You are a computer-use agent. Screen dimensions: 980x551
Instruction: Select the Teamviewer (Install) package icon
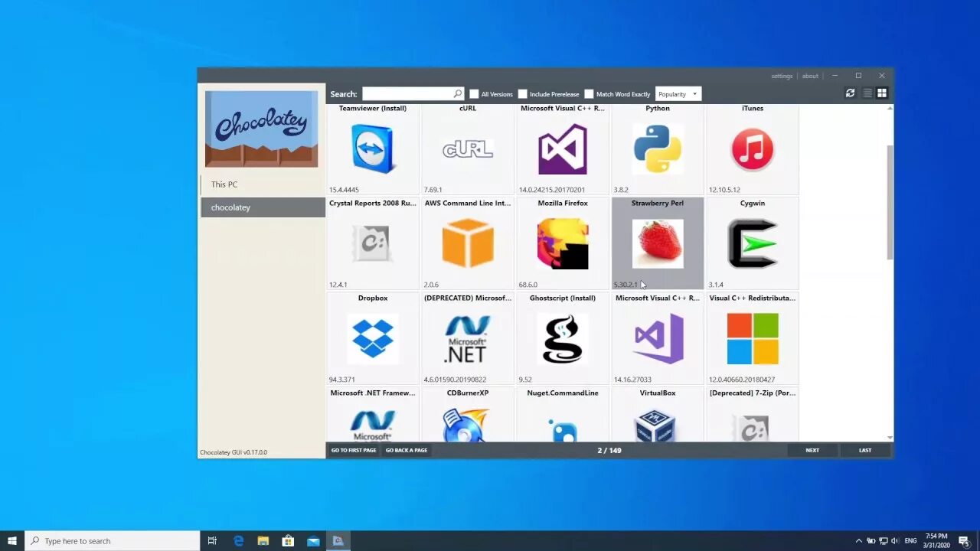[x=372, y=149]
